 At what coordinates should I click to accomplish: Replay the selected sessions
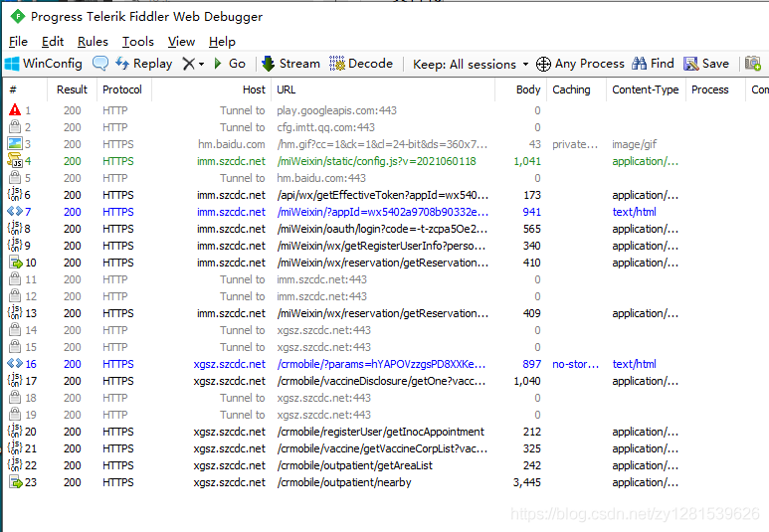(143, 64)
